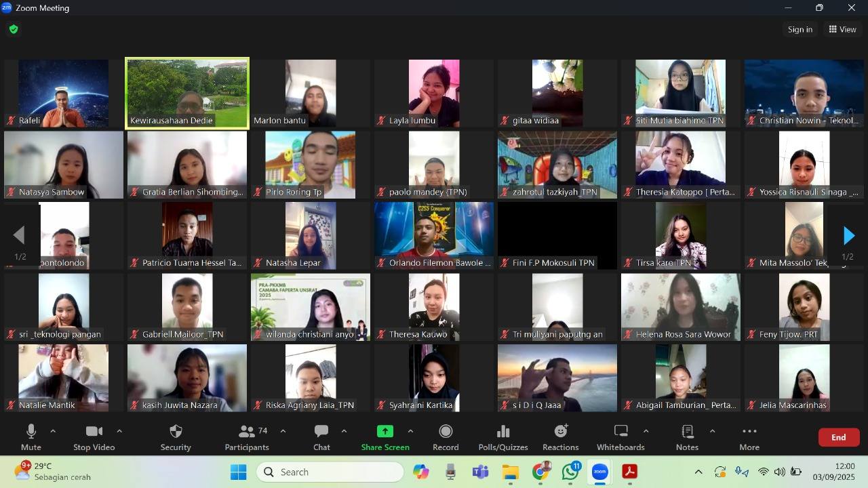The height and width of the screenshot is (488, 868).
Task: Expand the arrow next to Share Screen
Action: [x=410, y=431]
